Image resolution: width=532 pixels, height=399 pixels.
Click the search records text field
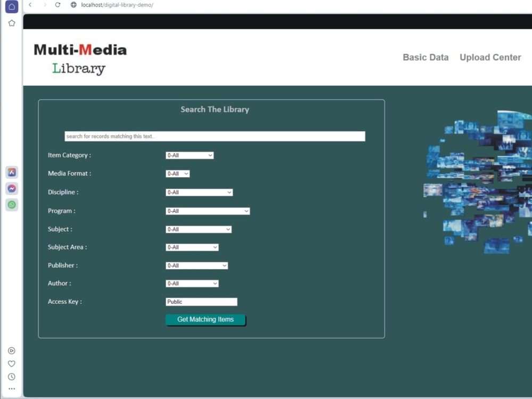point(215,136)
